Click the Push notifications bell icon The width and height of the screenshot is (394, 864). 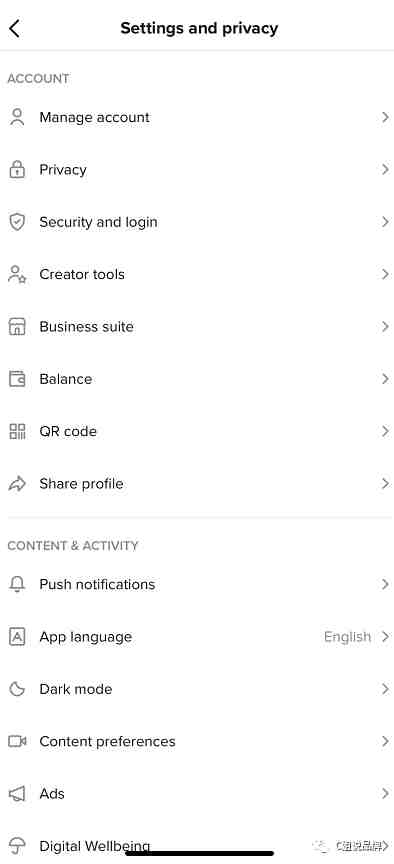coord(17,584)
